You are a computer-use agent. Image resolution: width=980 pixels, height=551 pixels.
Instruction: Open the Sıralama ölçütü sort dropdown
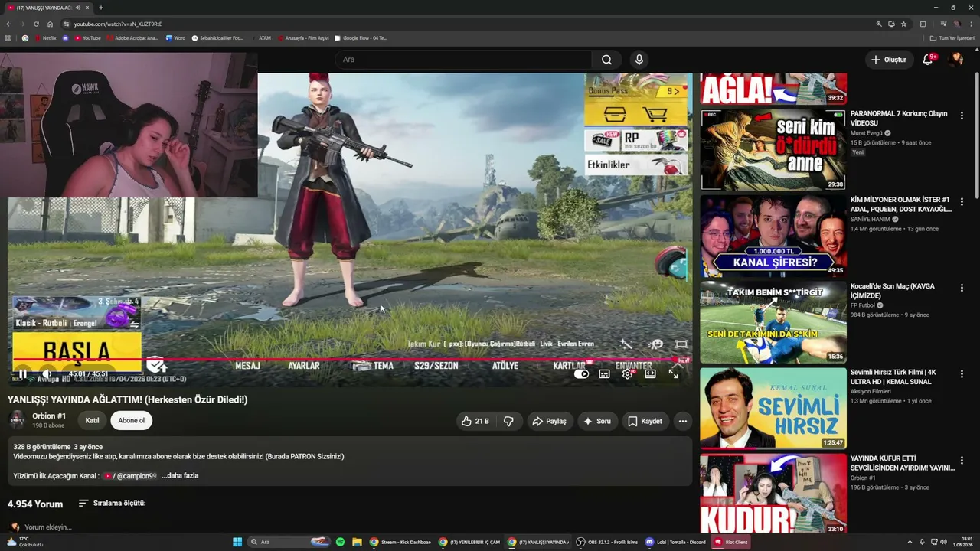(112, 503)
